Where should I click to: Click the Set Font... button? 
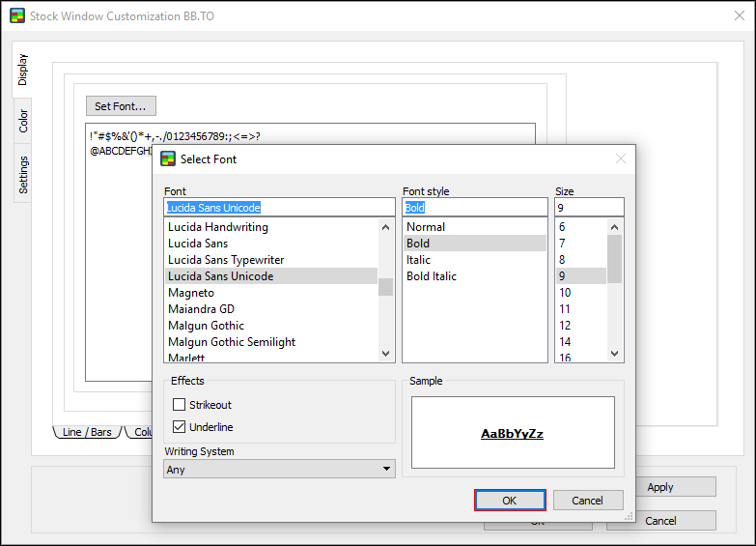[x=121, y=105]
